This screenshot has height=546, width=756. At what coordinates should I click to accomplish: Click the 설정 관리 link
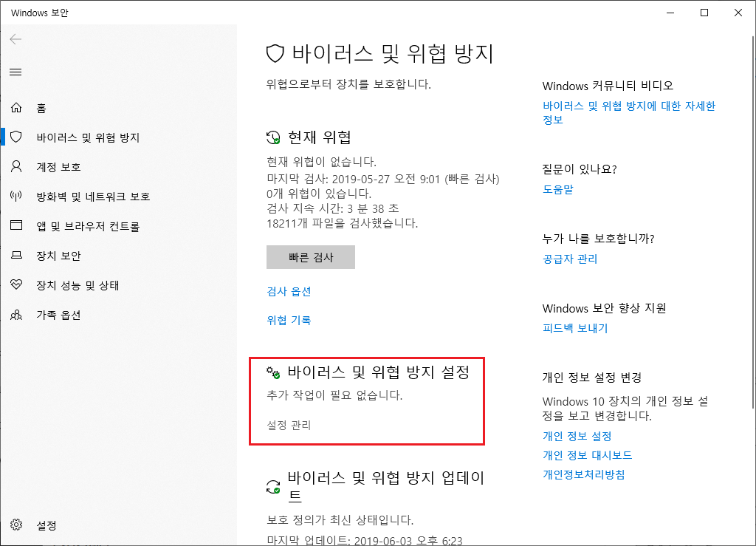point(289,425)
